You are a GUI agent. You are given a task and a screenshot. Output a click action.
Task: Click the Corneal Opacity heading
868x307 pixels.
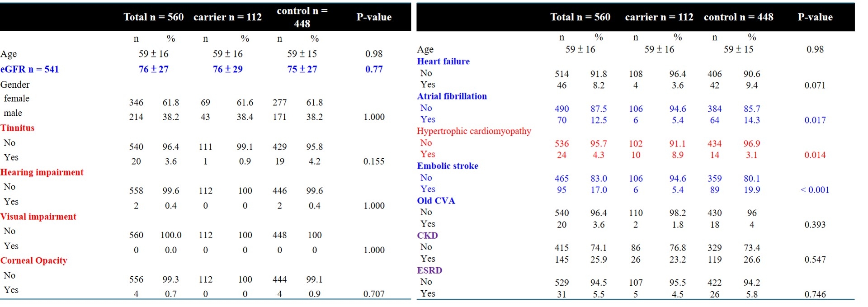tap(34, 260)
